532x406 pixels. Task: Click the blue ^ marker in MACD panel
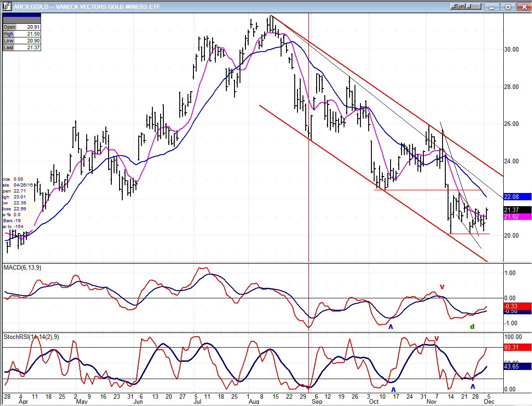(390, 327)
